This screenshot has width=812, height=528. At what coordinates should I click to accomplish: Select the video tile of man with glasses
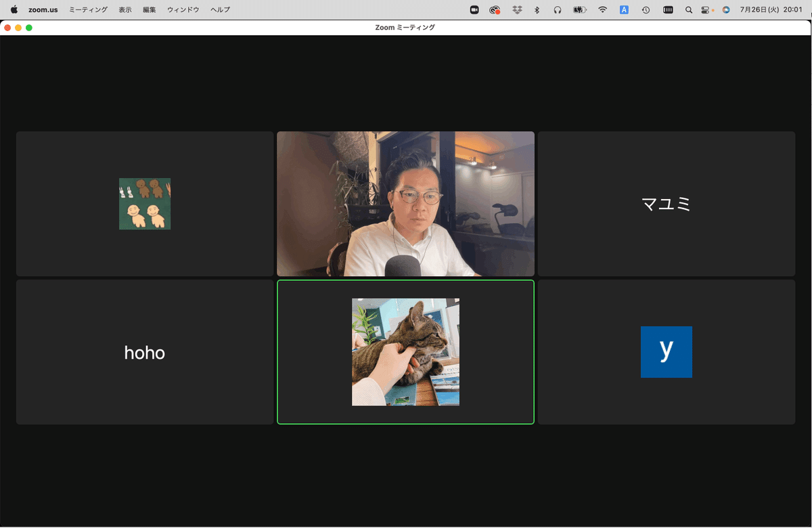[x=405, y=204]
